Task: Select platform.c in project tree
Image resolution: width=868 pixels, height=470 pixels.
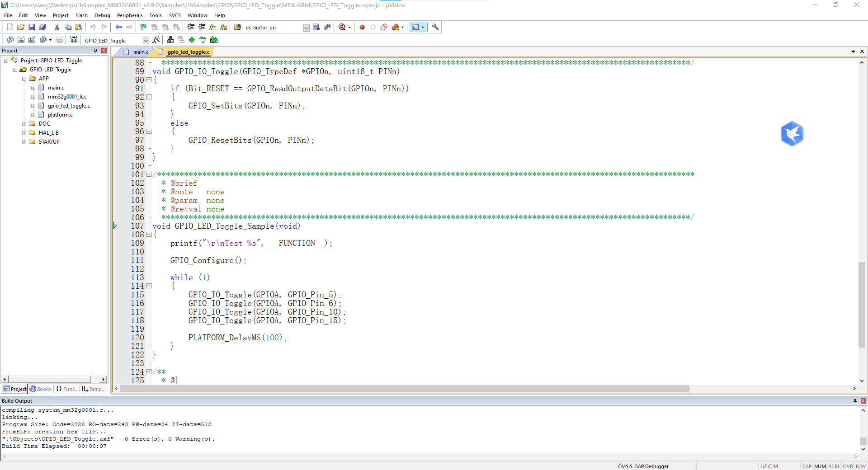Action: click(x=60, y=115)
